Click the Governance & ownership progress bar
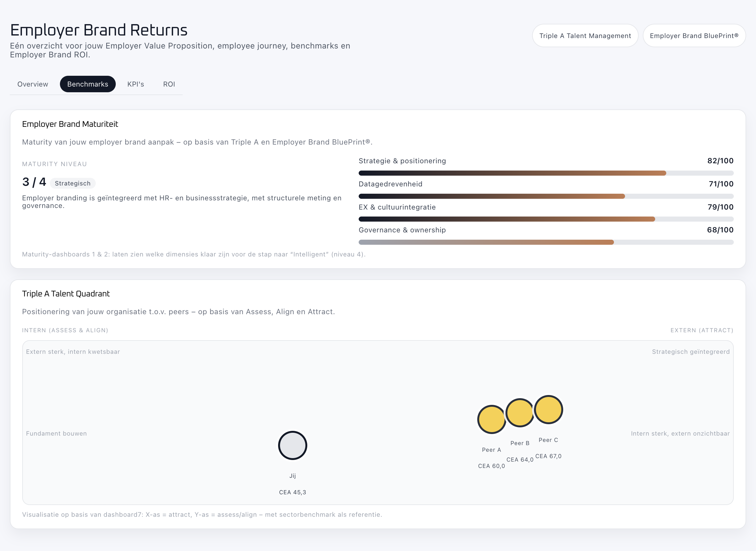The width and height of the screenshot is (756, 551). [546, 242]
